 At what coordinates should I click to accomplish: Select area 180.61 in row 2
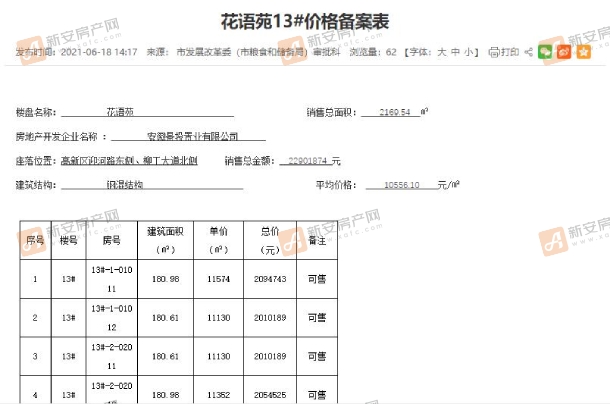[x=166, y=318]
